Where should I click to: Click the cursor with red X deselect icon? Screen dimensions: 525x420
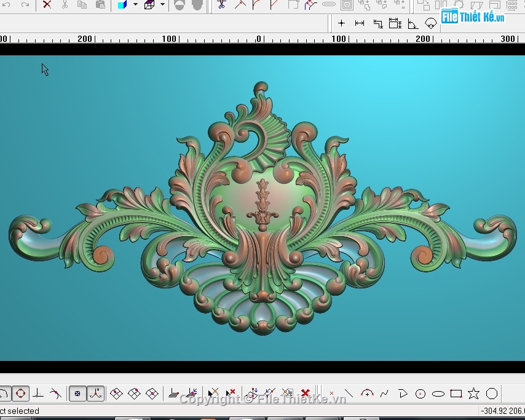(x=231, y=393)
